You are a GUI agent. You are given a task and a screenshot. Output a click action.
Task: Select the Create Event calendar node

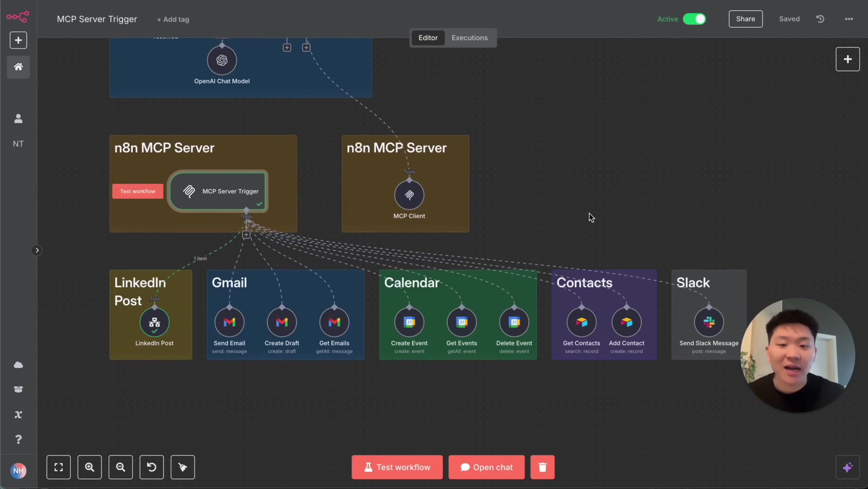point(409,322)
